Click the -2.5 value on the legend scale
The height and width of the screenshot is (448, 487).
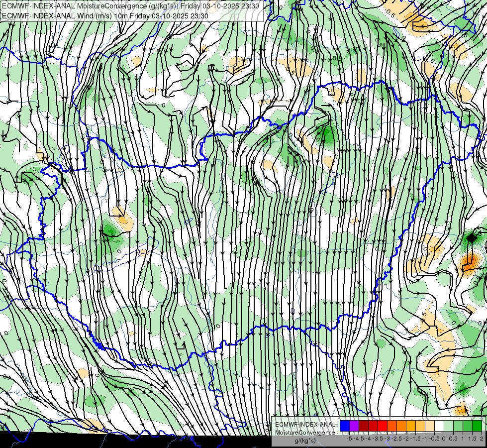[396, 439]
